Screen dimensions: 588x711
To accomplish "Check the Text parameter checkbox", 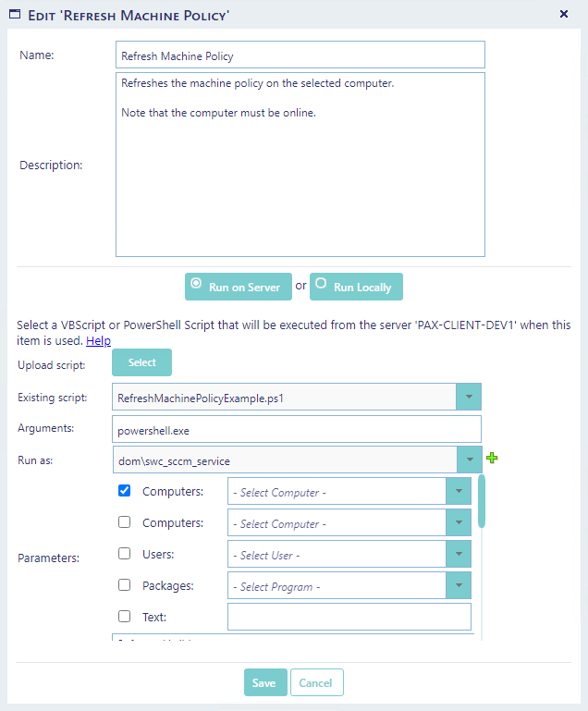I will tap(124, 617).
